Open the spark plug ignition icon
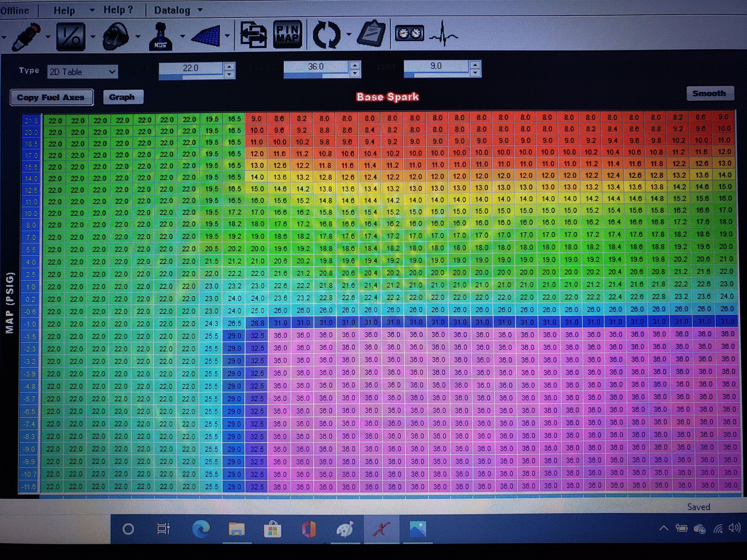 point(26,36)
